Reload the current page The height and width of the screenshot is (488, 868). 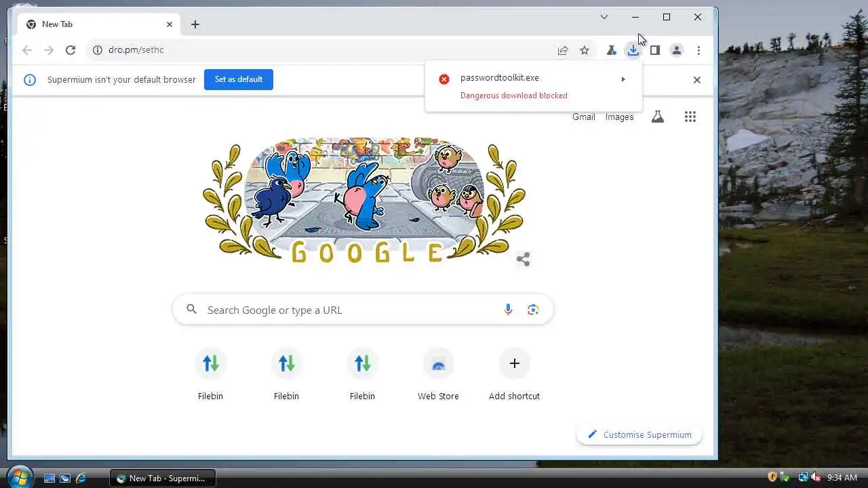pyautogui.click(x=71, y=50)
